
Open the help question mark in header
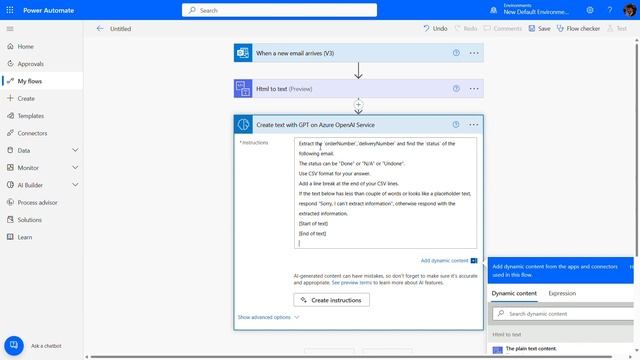[x=610, y=10]
